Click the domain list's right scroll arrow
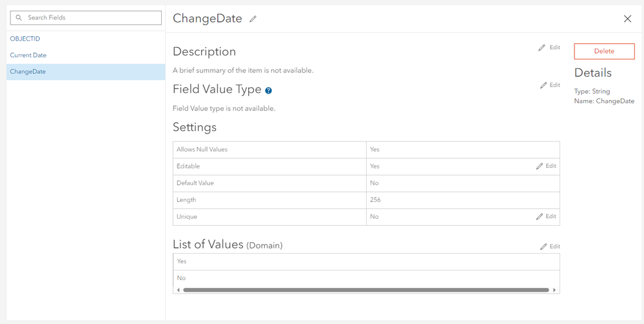This screenshot has width=644, height=324. tap(554, 290)
